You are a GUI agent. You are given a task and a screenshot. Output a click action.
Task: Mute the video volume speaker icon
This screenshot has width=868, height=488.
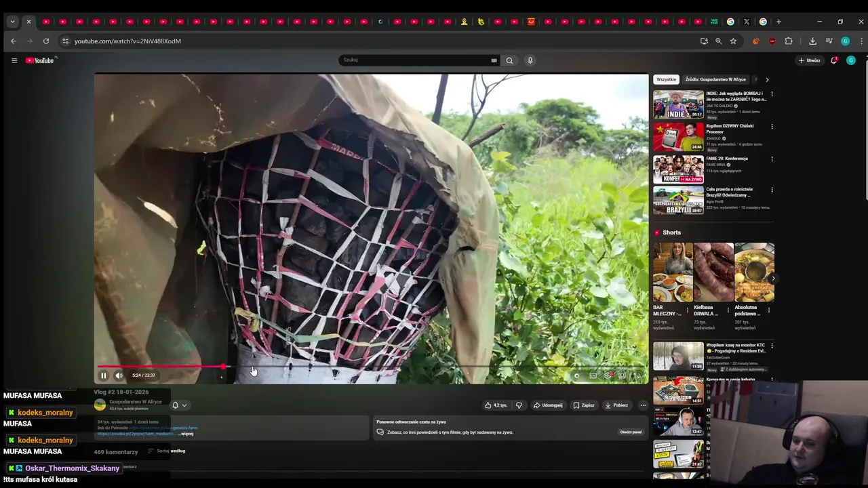pyautogui.click(x=119, y=375)
